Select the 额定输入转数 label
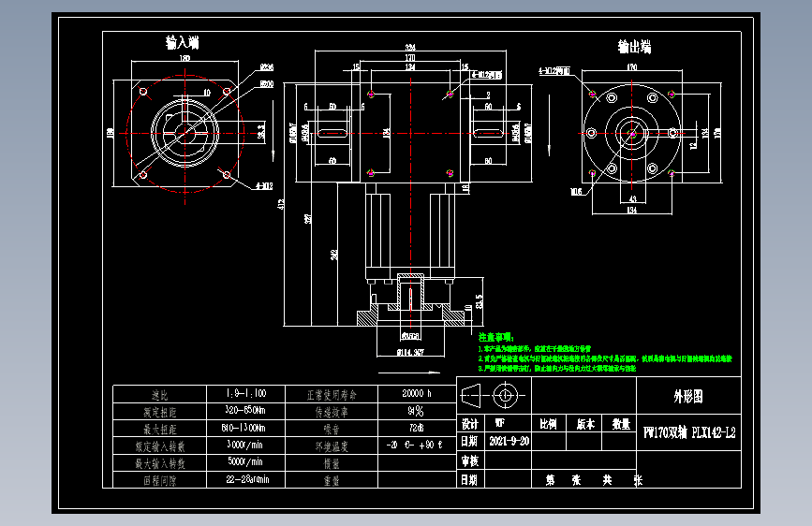The image size is (812, 526). pos(159,446)
